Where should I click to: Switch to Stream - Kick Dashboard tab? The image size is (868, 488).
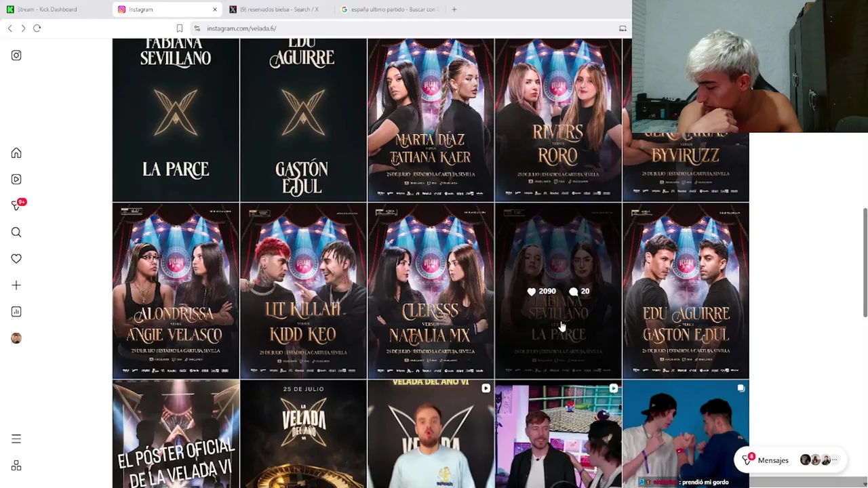56,9
